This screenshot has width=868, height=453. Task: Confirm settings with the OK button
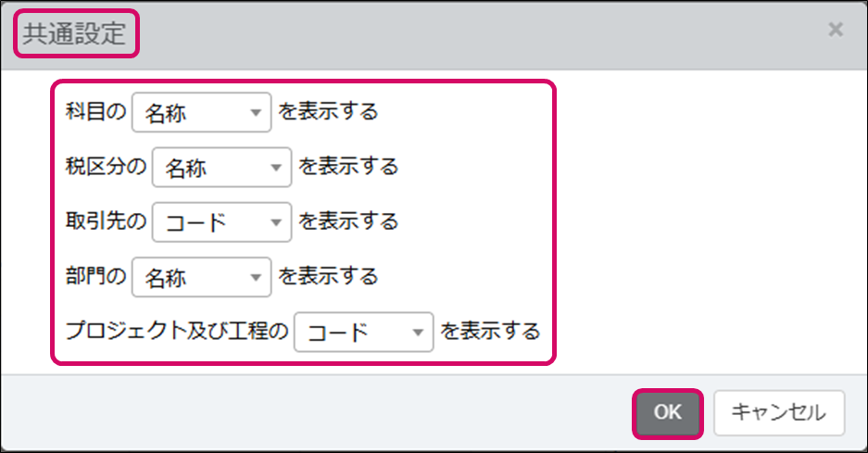pyautogui.click(x=668, y=412)
